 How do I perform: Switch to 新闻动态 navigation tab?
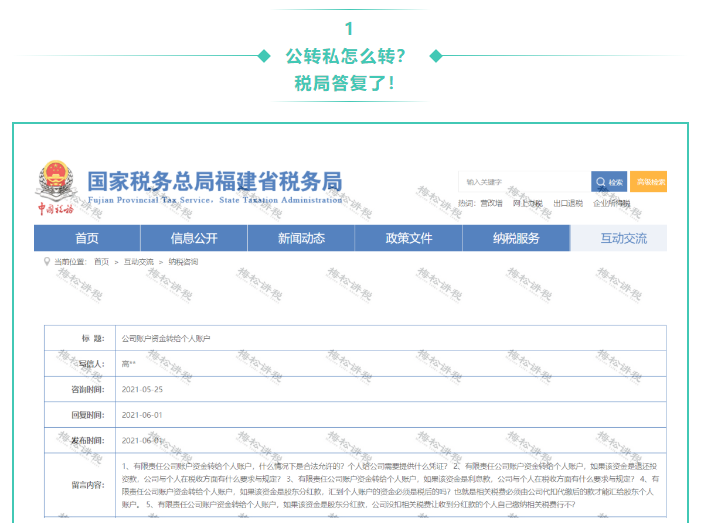301,238
